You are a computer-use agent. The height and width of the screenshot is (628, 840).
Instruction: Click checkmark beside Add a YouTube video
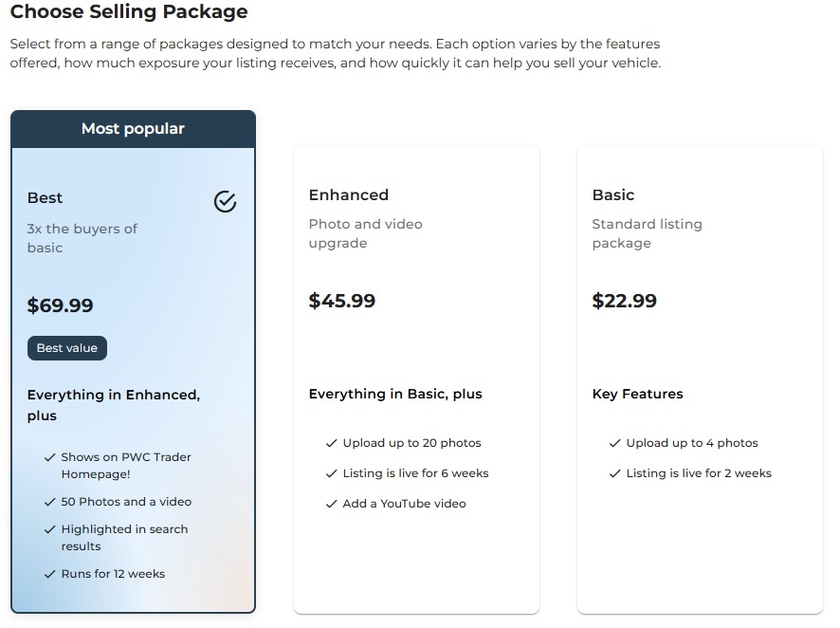(x=331, y=504)
